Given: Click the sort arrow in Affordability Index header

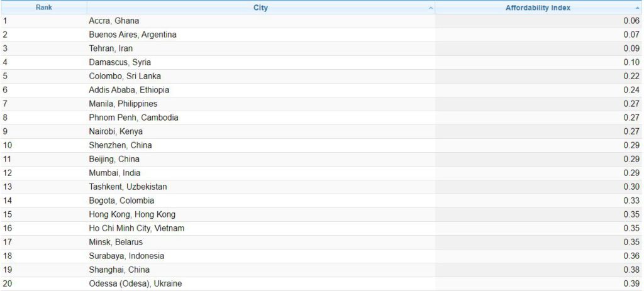Looking at the screenshot, I should click(638, 8).
